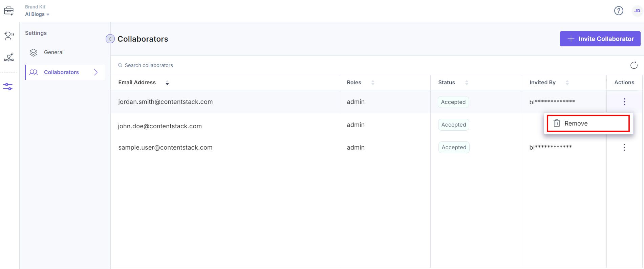Click the trash icon beside Remove
Viewport: 644px width, 269px height.
pyautogui.click(x=557, y=123)
